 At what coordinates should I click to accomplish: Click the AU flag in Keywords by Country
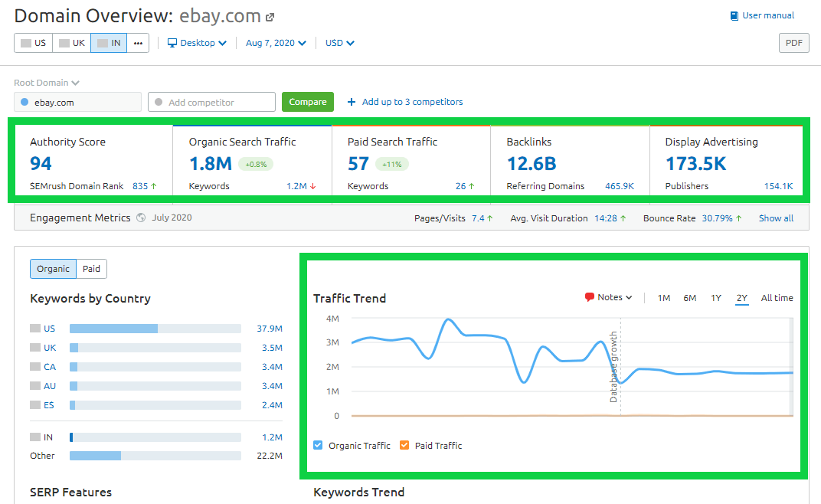(35, 385)
